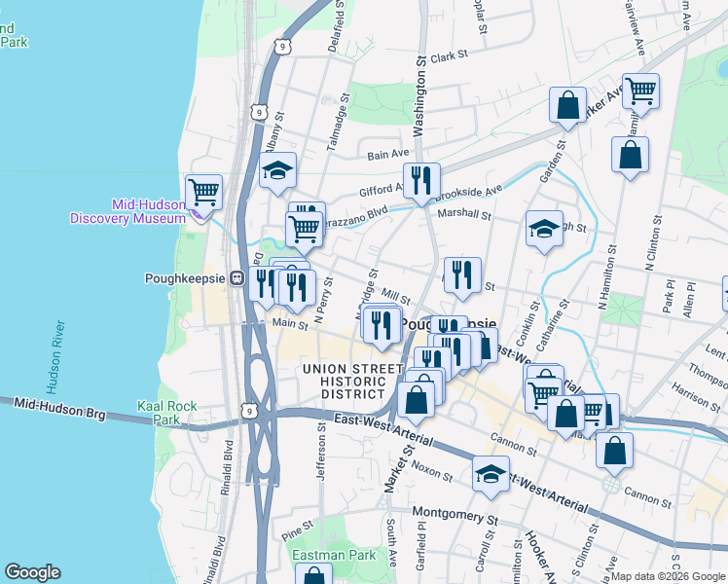Select the Conklin St label
The width and height of the screenshot is (728, 584).
[x=528, y=323]
